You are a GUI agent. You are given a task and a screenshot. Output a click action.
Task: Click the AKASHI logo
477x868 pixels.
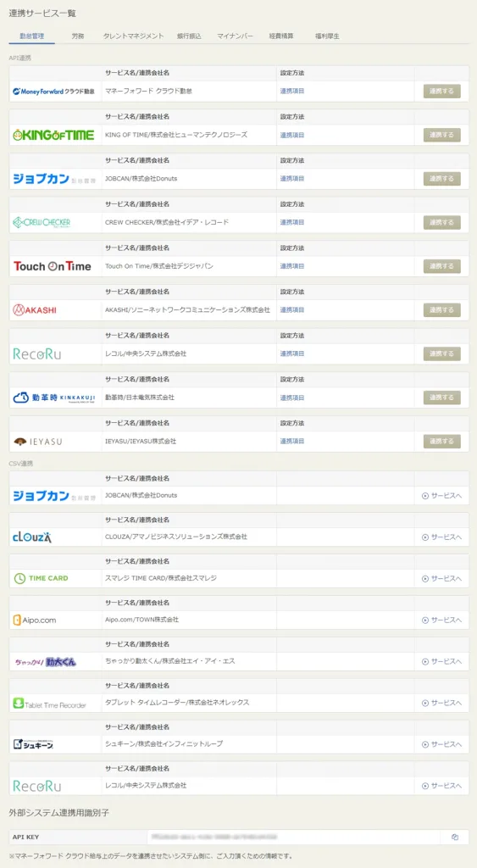[x=34, y=310]
